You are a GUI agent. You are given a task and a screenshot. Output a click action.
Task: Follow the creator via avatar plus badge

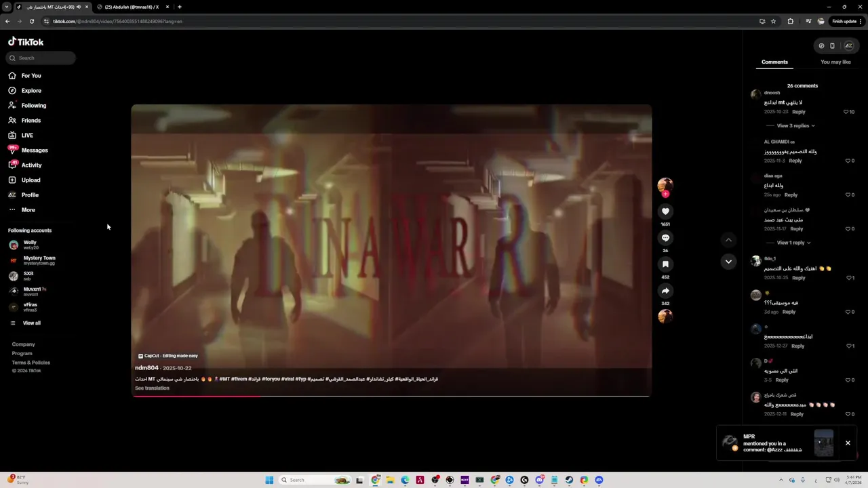click(665, 194)
